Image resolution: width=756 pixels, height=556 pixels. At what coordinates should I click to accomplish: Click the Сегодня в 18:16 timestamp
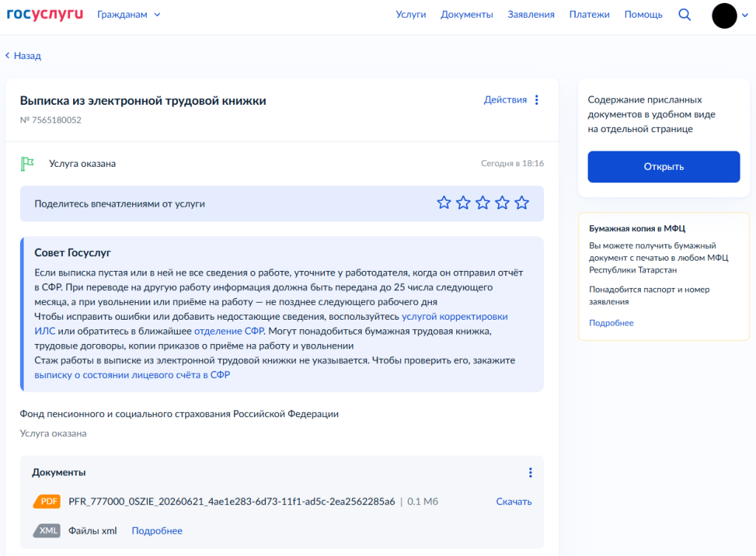(x=512, y=163)
